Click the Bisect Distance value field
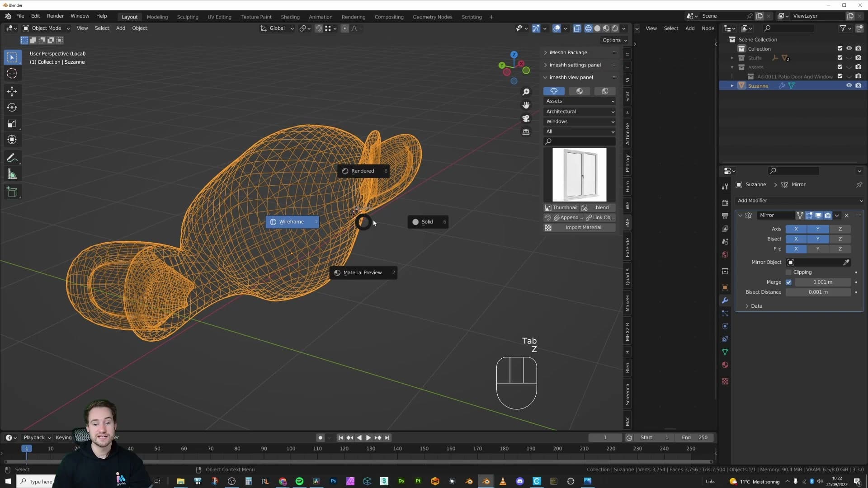The height and width of the screenshot is (488, 868). [818, 292]
